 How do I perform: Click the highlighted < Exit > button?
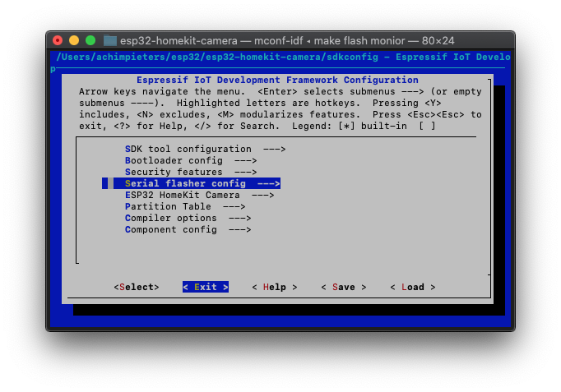(206, 287)
